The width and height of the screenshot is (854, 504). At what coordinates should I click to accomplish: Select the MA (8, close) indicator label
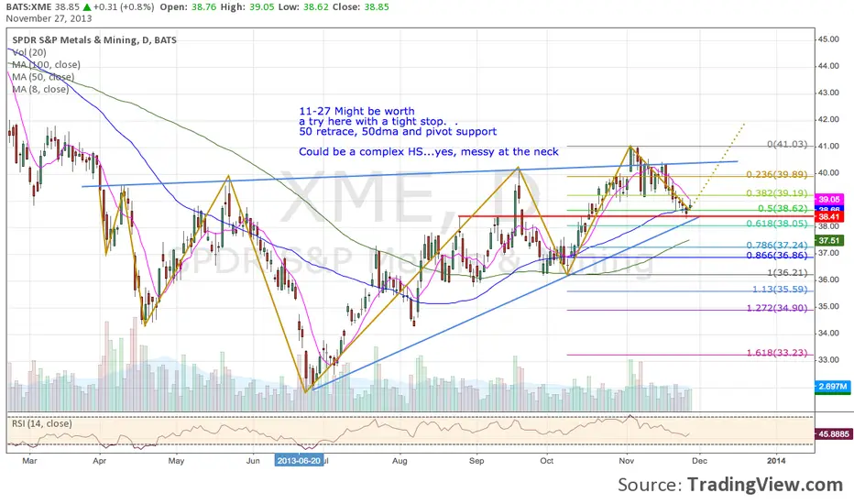pos(41,89)
